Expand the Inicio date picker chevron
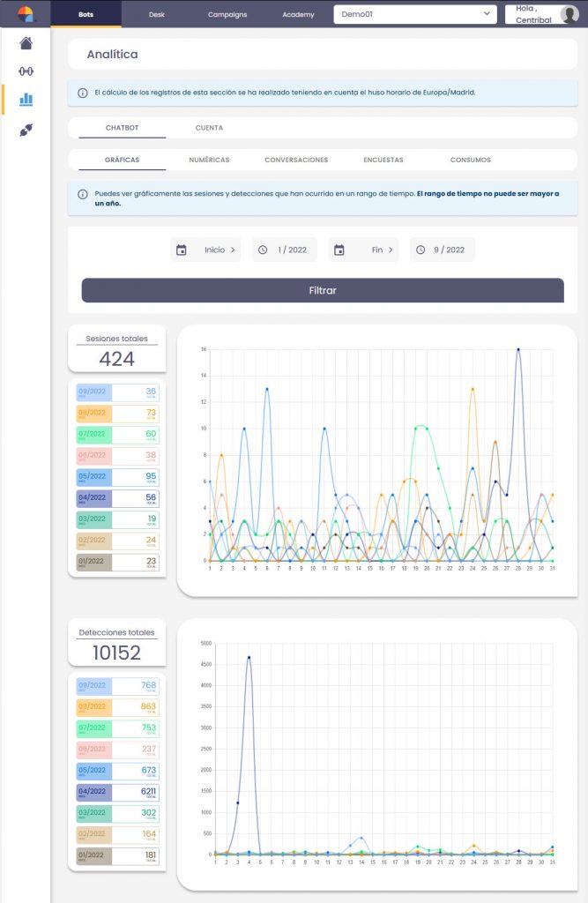 (x=233, y=250)
